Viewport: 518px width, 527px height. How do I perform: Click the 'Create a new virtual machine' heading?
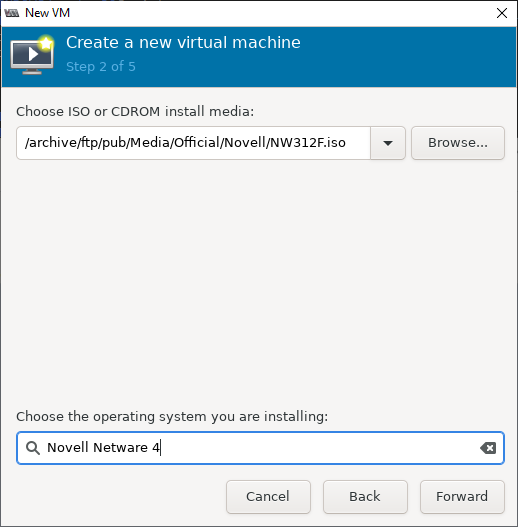[x=183, y=42]
